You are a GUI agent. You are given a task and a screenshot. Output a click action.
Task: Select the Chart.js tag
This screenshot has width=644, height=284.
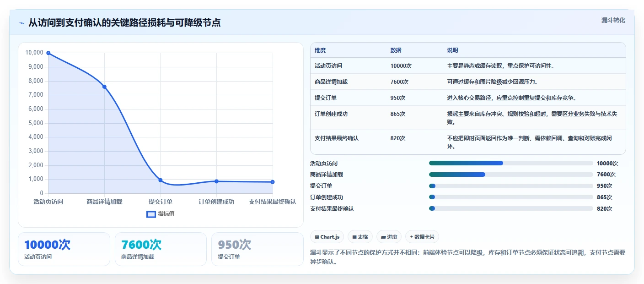pyautogui.click(x=327, y=237)
